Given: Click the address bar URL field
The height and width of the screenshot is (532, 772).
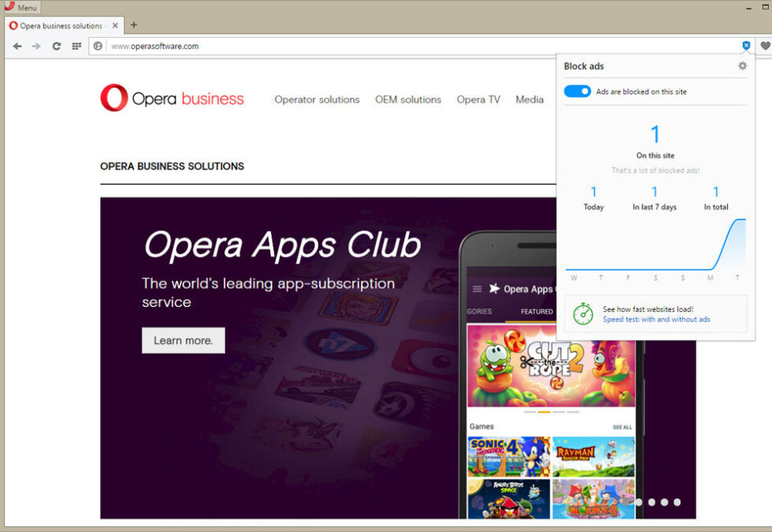Looking at the screenshot, I should [402, 47].
